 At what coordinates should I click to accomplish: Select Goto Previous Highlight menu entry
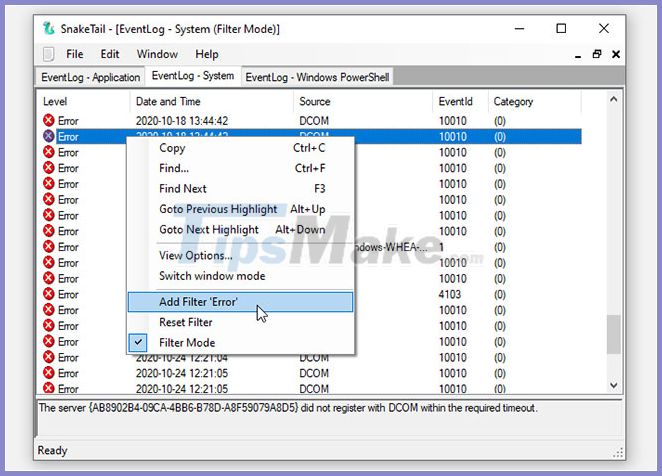(x=241, y=209)
